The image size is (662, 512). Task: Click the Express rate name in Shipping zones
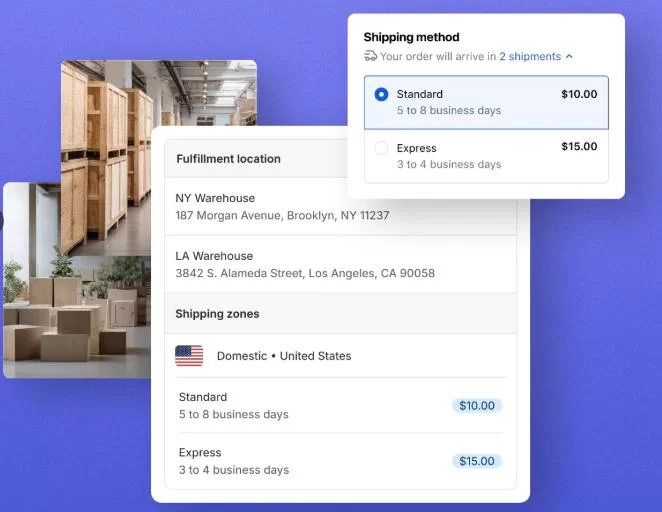[x=200, y=452]
